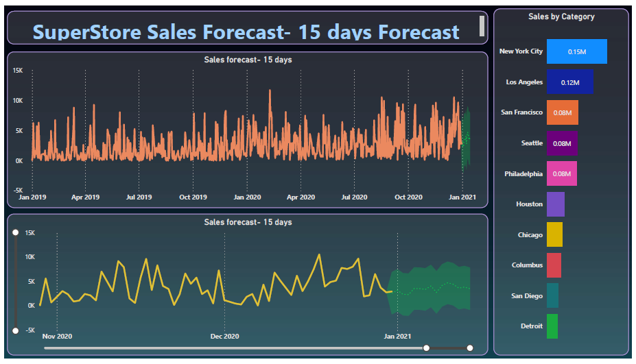Click the 'Columbus' category label
Image resolution: width=636 pixels, height=364 pixels.
[527, 265]
